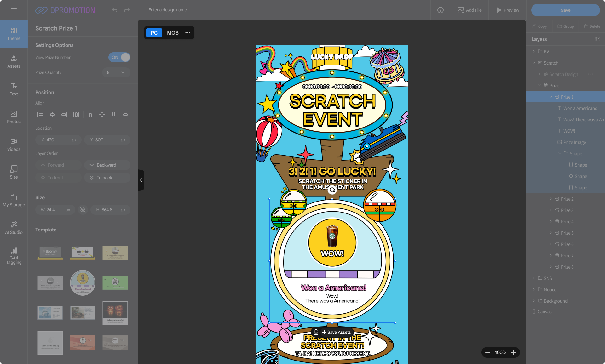Click the aspect ratio link icon
The width and height of the screenshot is (605, 364).
point(83,210)
